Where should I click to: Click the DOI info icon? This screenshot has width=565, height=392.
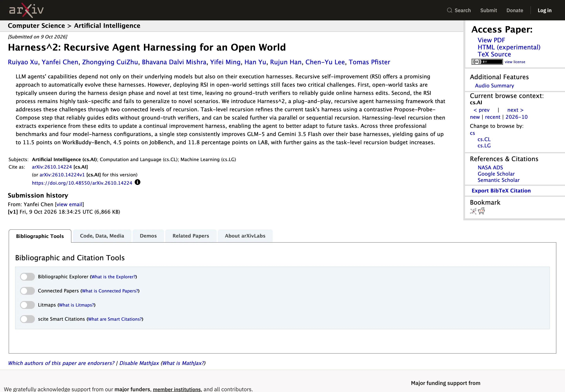138,182
